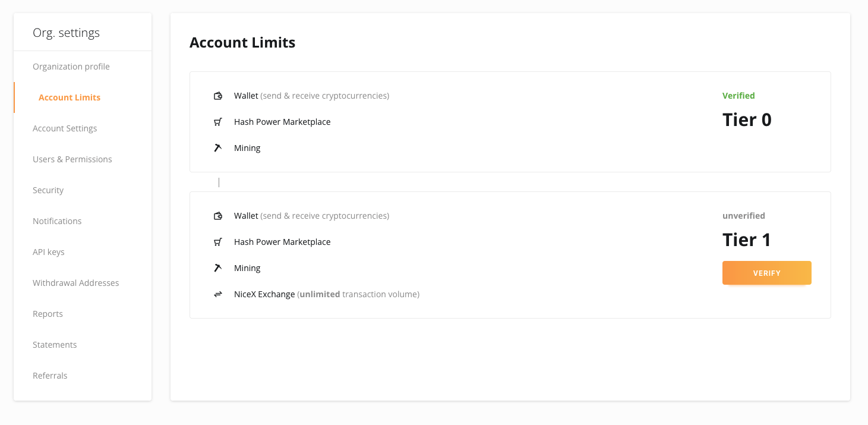
Task: View the Reports section
Action: [48, 313]
